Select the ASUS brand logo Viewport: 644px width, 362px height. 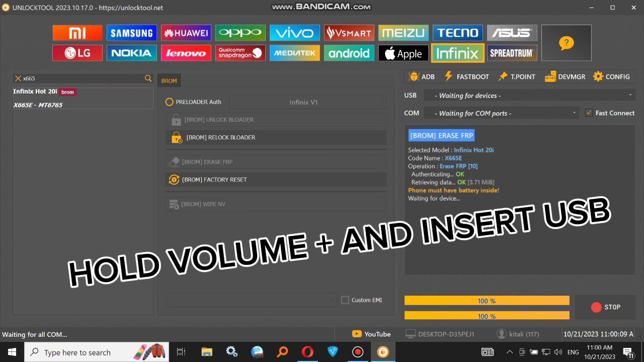tap(512, 33)
